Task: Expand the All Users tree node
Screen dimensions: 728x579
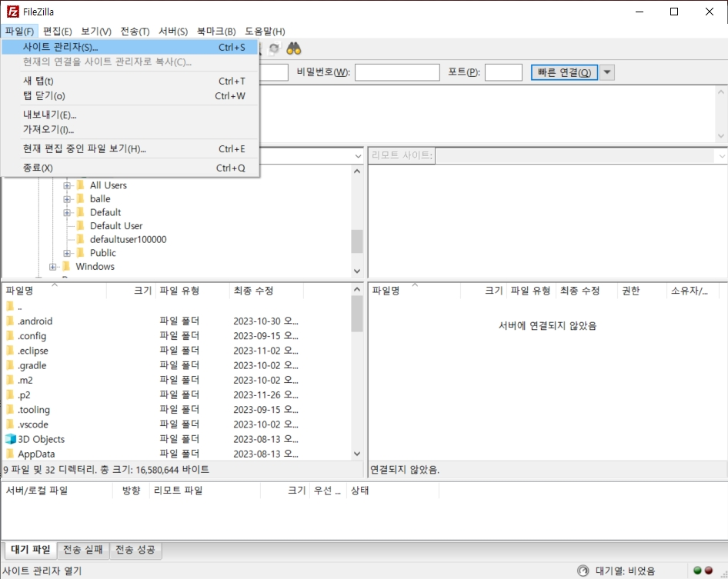Action: [67, 185]
